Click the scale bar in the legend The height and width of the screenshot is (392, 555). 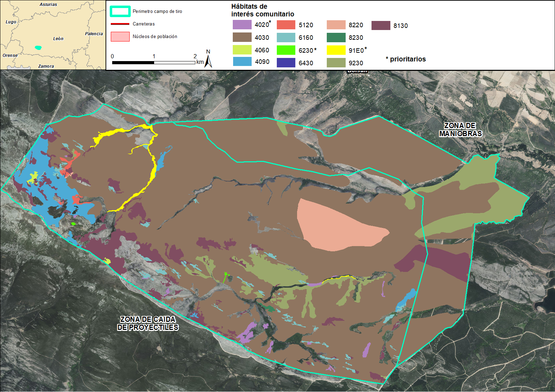[x=153, y=62]
